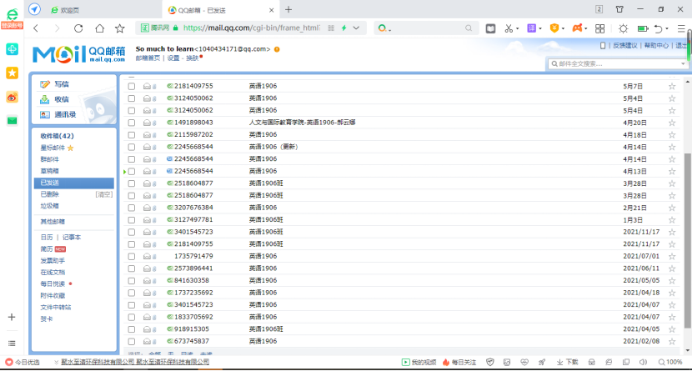
Task: Open the 帮助中心 help center link
Action: 656,45
